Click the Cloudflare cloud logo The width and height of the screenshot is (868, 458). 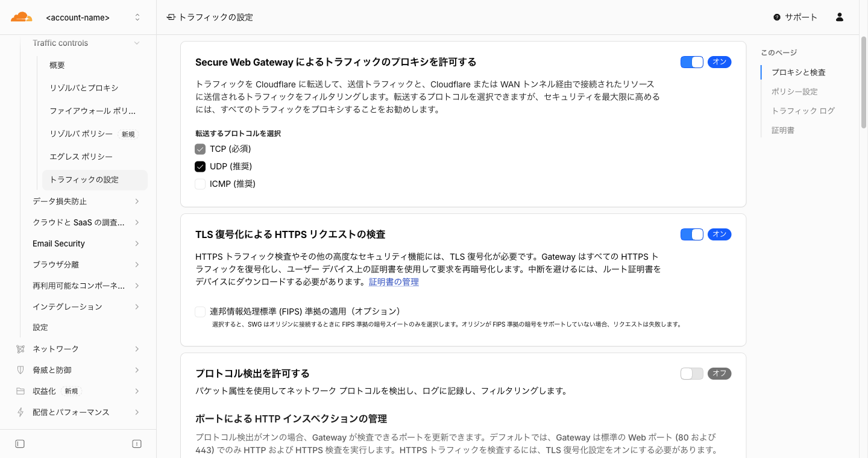click(22, 17)
